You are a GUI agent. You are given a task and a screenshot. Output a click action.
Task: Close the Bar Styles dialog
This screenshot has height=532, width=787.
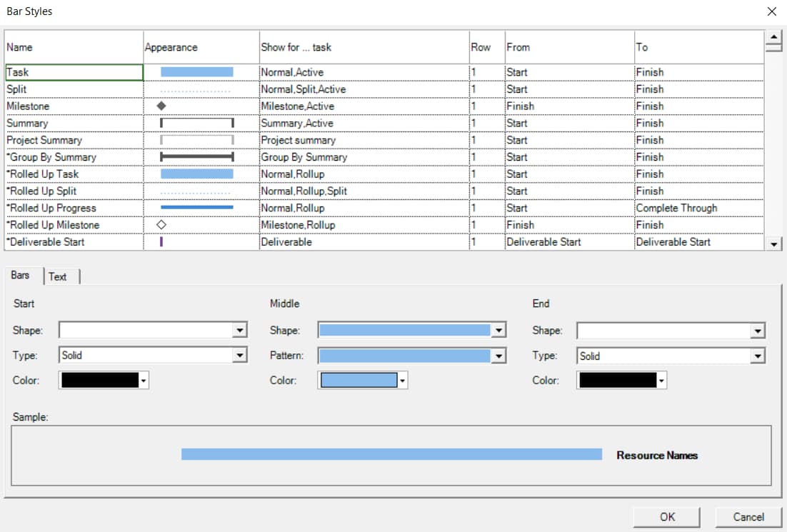point(772,11)
